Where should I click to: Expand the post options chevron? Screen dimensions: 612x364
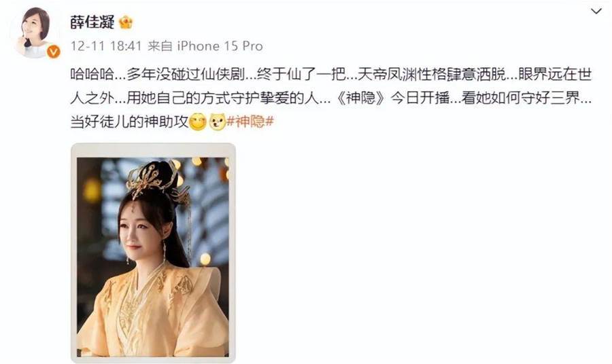[x=596, y=12]
